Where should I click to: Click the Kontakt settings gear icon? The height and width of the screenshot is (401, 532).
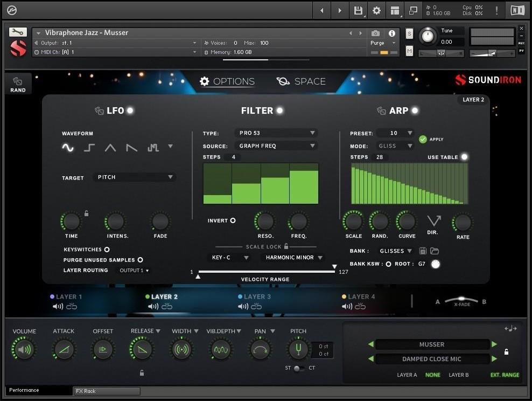(377, 10)
